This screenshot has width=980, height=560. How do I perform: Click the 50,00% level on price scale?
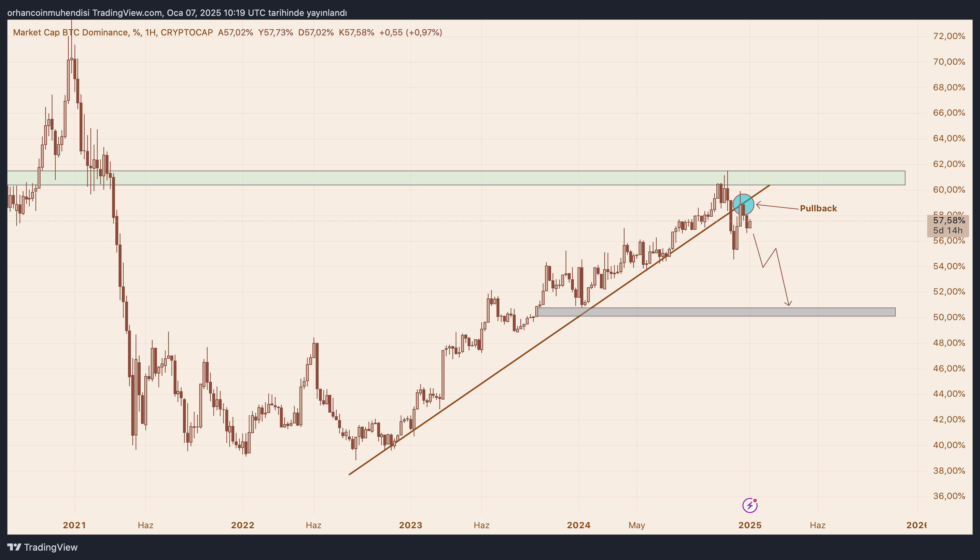(x=949, y=317)
